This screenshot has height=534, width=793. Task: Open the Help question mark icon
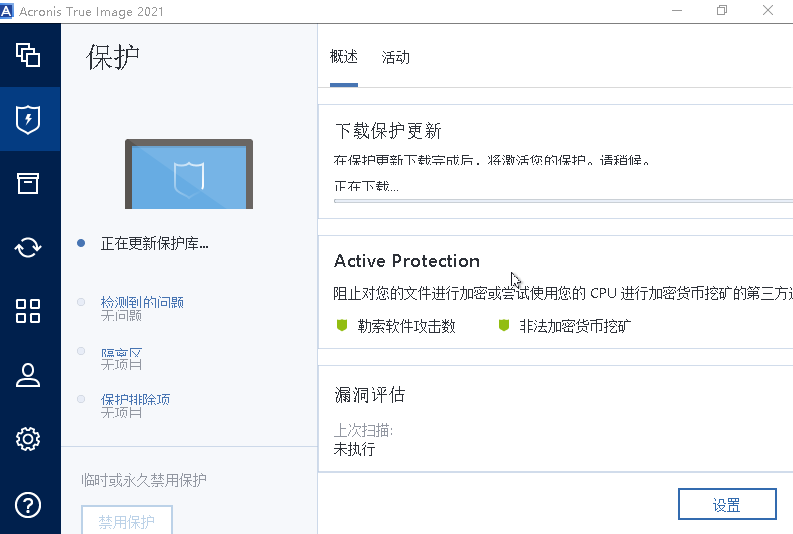coord(28,505)
